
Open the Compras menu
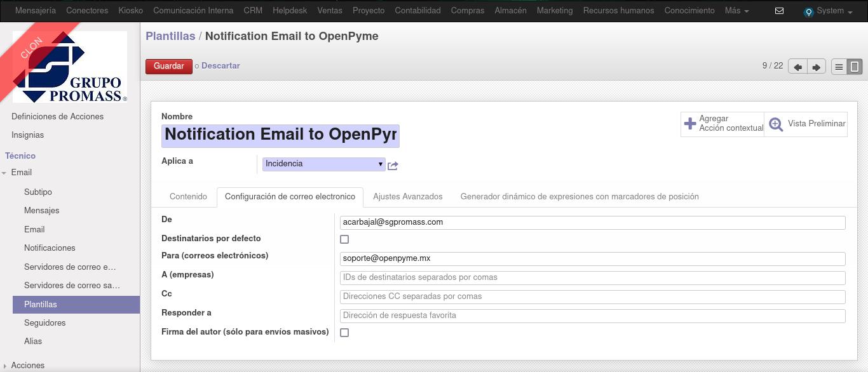point(468,11)
